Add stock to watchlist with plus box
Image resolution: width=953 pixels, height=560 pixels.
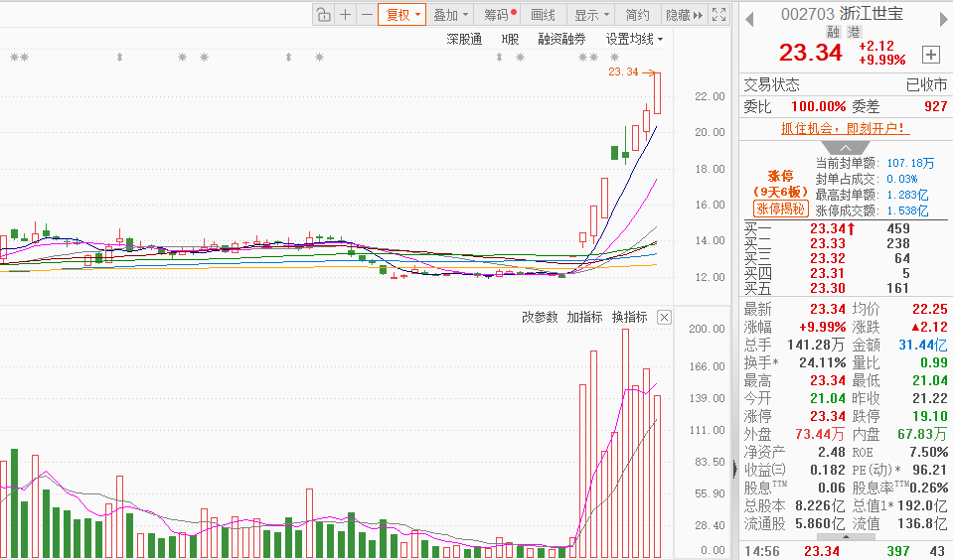[x=930, y=54]
